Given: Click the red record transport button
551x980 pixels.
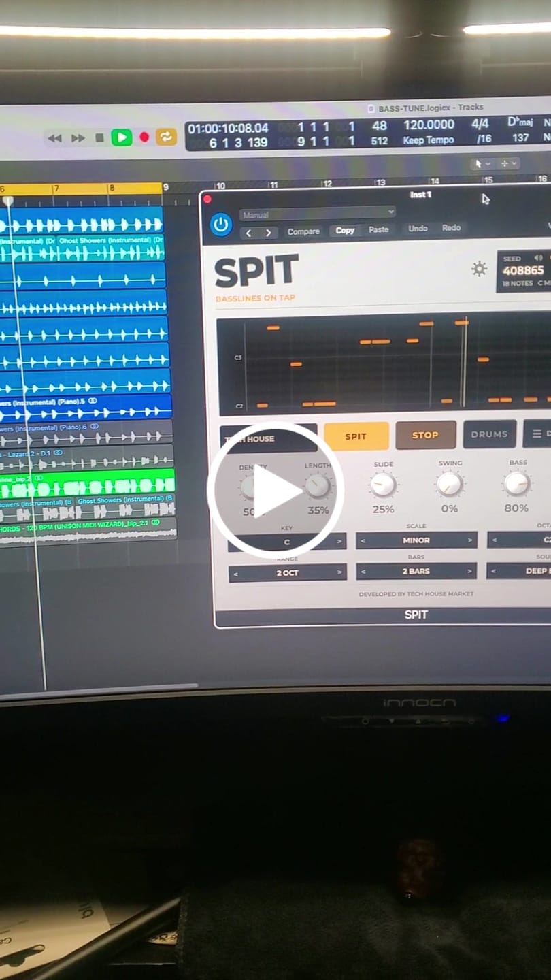Looking at the screenshot, I should [x=144, y=137].
